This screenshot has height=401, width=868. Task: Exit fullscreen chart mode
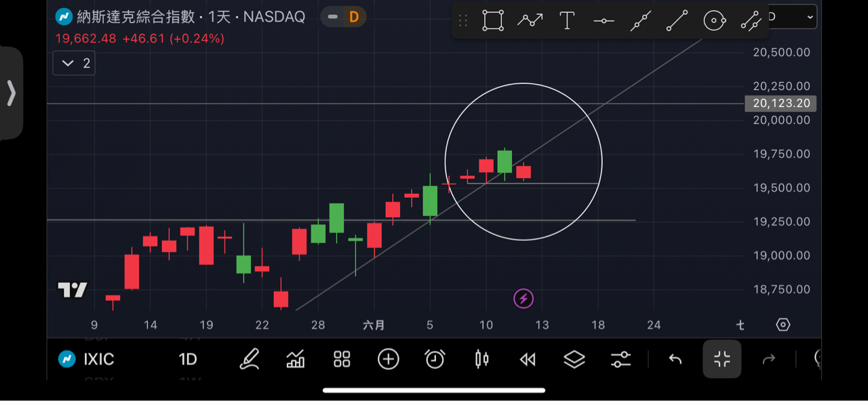point(722,359)
